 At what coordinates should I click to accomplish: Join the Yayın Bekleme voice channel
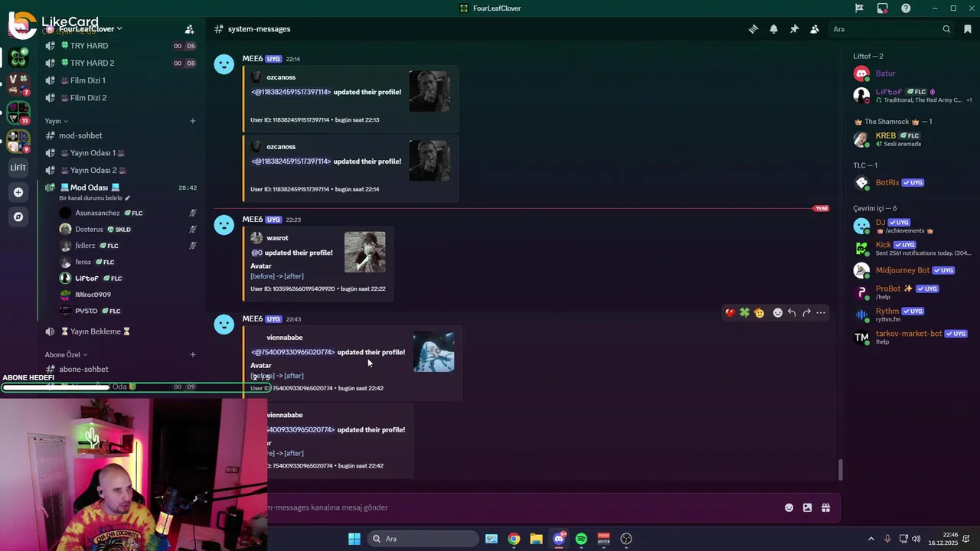pos(121,331)
